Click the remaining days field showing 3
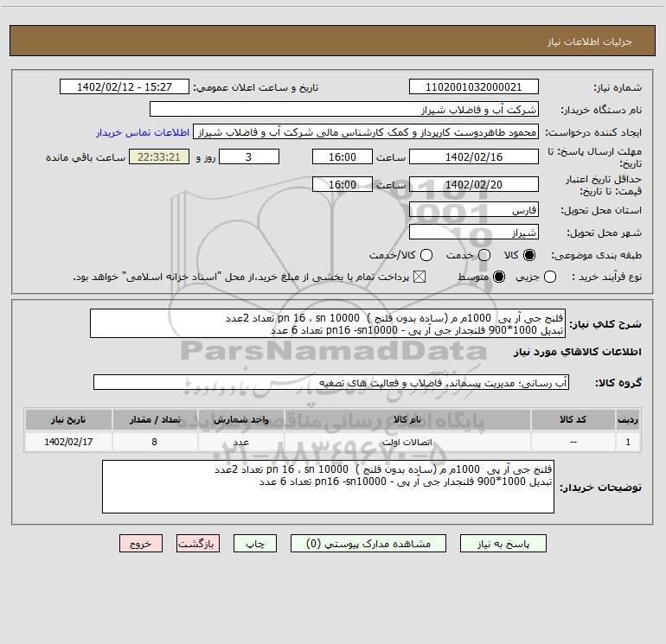This screenshot has width=666, height=644. [x=249, y=156]
